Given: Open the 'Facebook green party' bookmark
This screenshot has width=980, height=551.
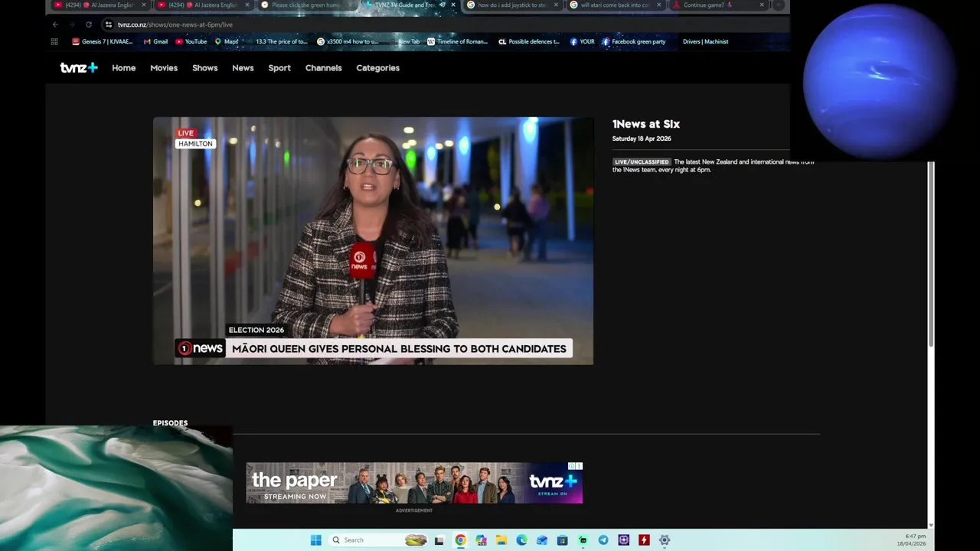Looking at the screenshot, I should pyautogui.click(x=634, y=42).
